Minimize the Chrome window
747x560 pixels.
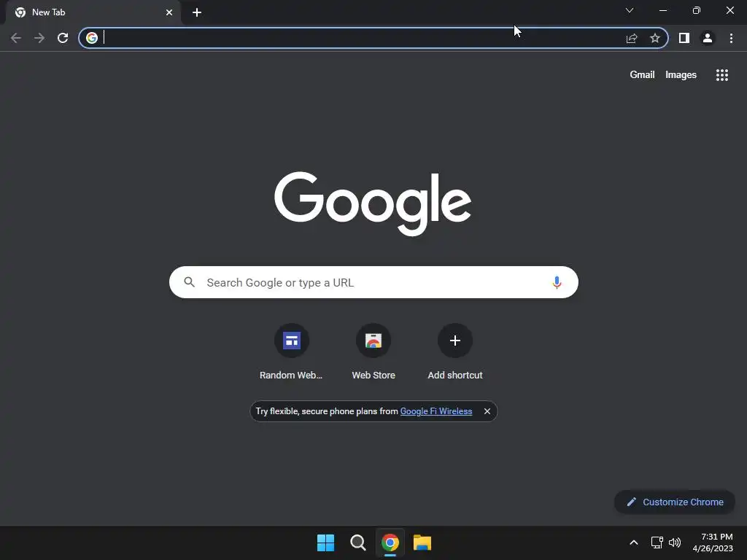[x=663, y=10]
